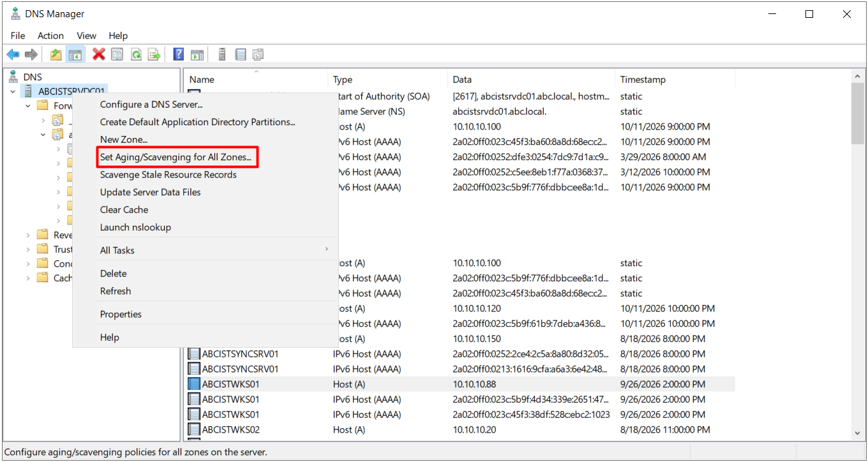Click the server tower icon in the toolbar
The image size is (868, 462).
coord(221,54)
